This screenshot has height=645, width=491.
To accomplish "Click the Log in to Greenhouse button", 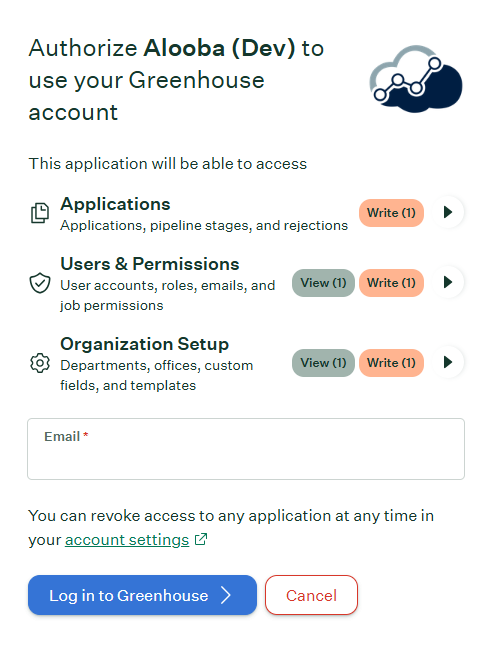I will click(x=142, y=595).
